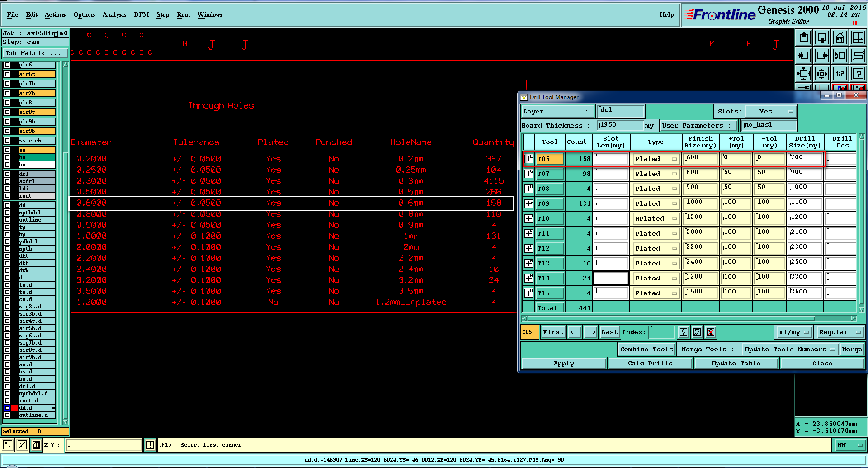This screenshot has height=468, width=868.
Task: Open the Rout menu
Action: [x=184, y=14]
